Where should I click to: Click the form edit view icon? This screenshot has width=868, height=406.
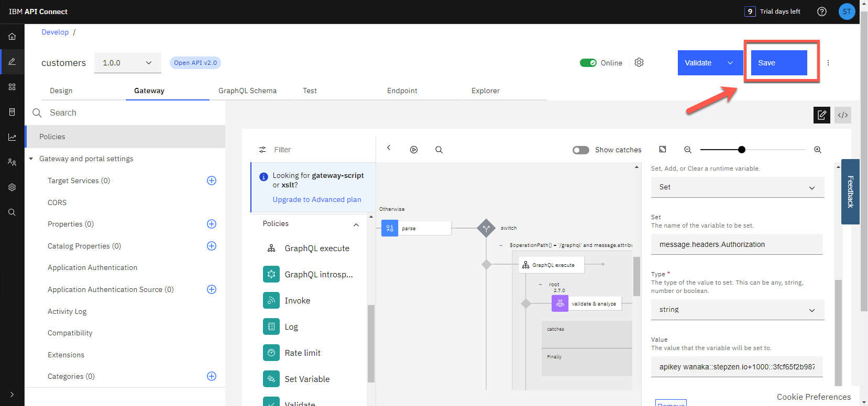pos(821,115)
